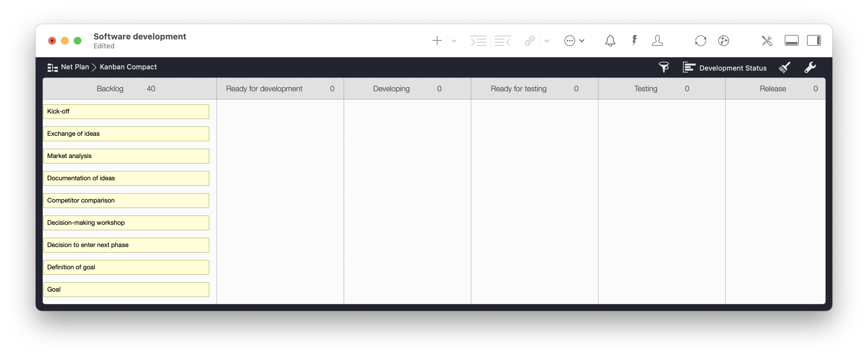Click the notification bell icon
Viewport: 868px width, 358px height.
tap(610, 41)
